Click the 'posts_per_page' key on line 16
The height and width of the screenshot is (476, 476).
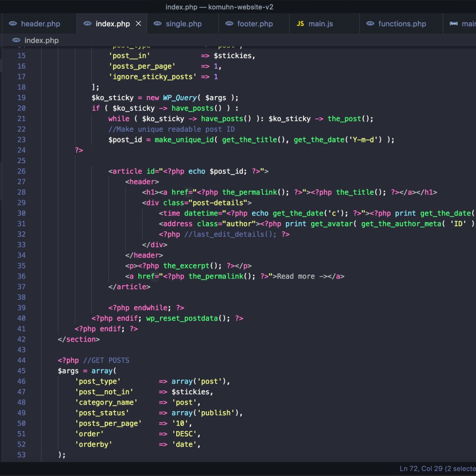coord(142,67)
